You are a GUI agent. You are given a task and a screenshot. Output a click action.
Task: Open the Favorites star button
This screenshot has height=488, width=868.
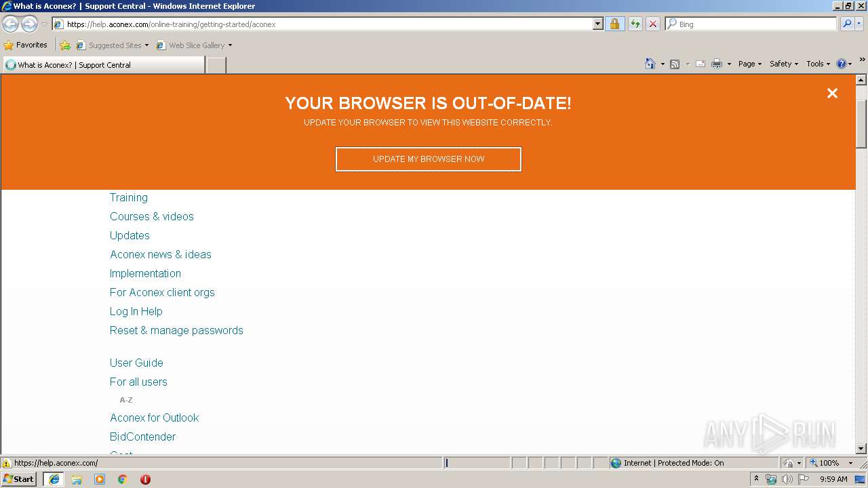click(x=26, y=45)
